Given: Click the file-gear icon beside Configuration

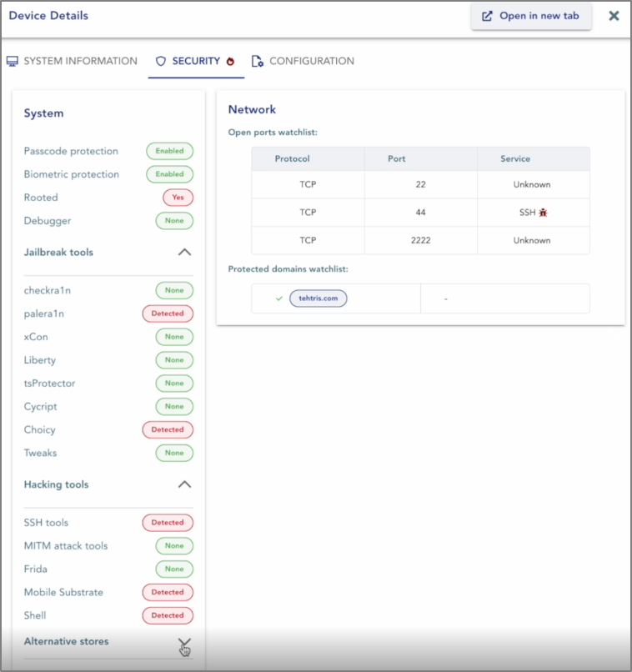Looking at the screenshot, I should 257,62.
